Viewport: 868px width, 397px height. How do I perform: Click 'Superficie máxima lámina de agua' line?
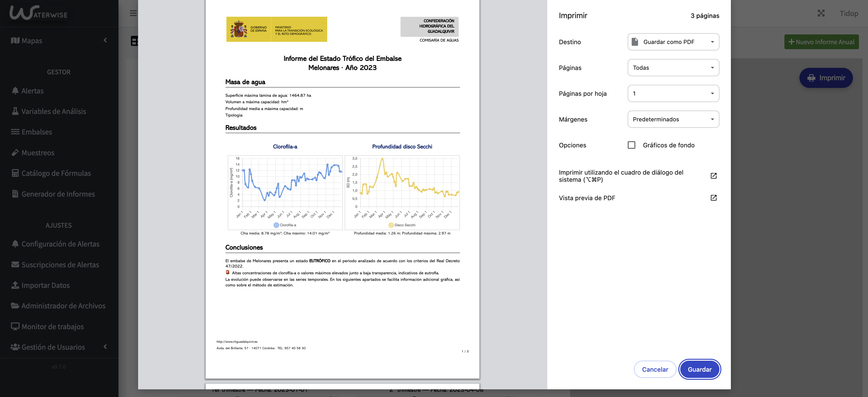click(x=268, y=95)
